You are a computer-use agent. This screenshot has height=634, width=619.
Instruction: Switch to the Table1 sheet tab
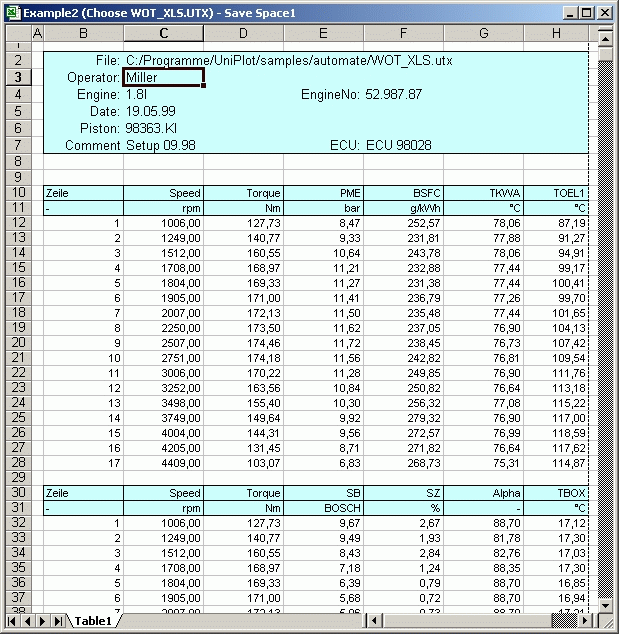(94, 621)
